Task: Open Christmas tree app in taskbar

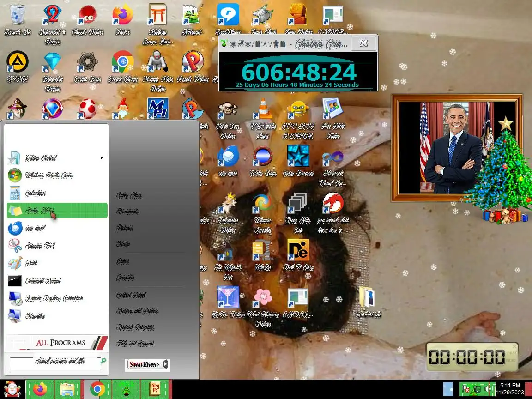Action: coord(126,389)
